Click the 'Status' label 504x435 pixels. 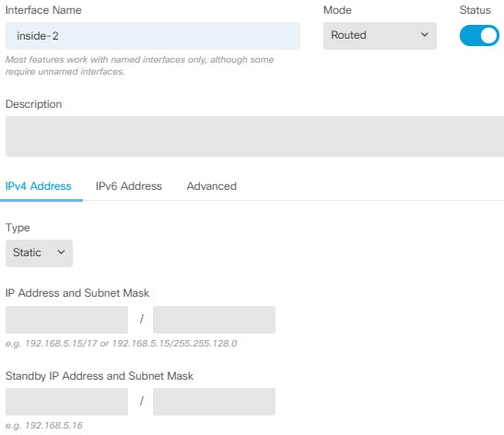click(x=475, y=10)
